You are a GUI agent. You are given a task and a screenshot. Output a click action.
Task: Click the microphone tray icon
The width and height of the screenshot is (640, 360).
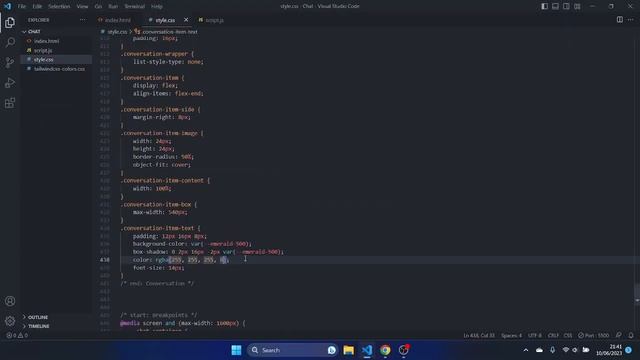click(552, 350)
